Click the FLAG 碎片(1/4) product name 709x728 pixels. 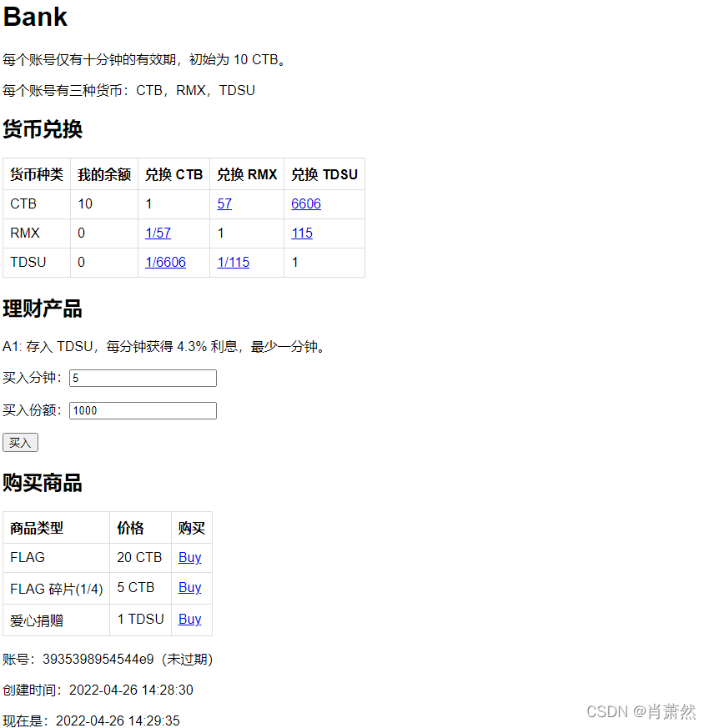coord(57,590)
